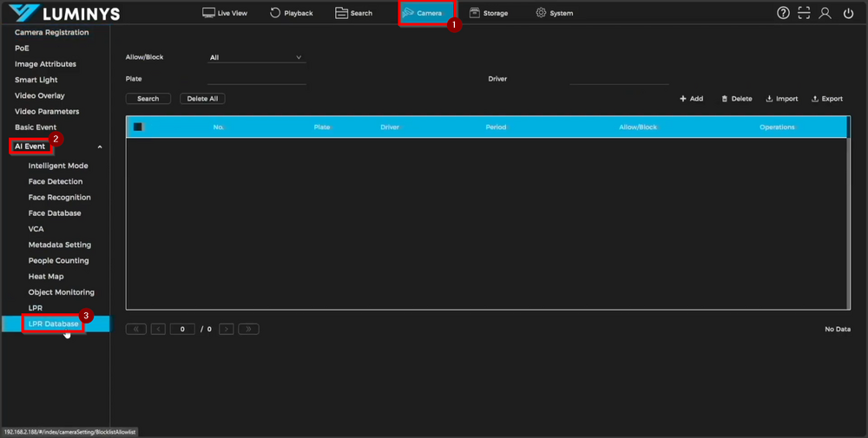Click Export plate list button
This screenshot has width=868, height=438.
click(827, 99)
